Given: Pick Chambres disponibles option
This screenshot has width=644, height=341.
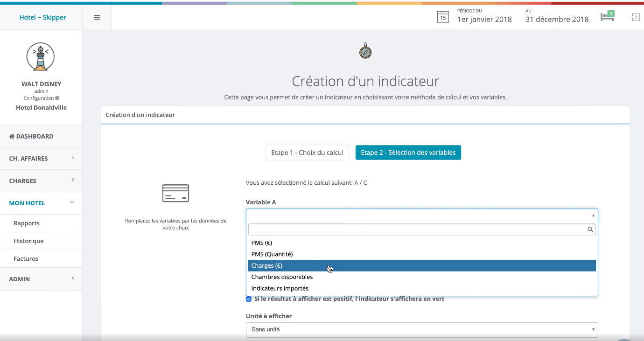Looking at the screenshot, I should point(422,277).
